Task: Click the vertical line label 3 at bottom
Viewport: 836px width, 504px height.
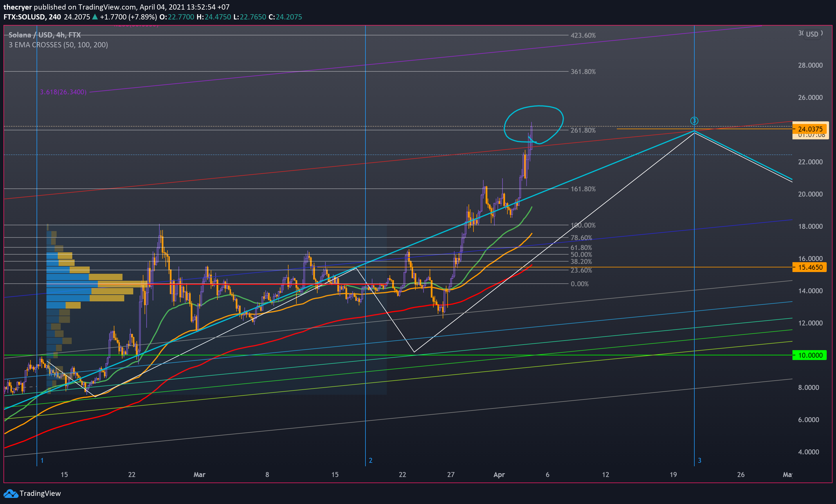Action: pos(699,460)
